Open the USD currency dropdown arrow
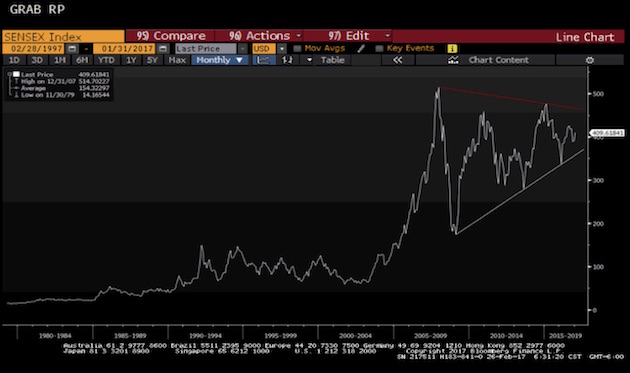Image resolution: width=630 pixels, height=373 pixels. click(282, 49)
